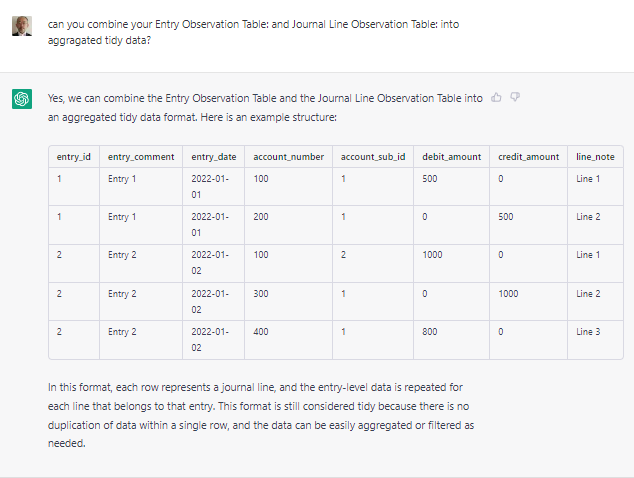
Task: Click the ChatGPT logo avatar
Action: coord(22,99)
